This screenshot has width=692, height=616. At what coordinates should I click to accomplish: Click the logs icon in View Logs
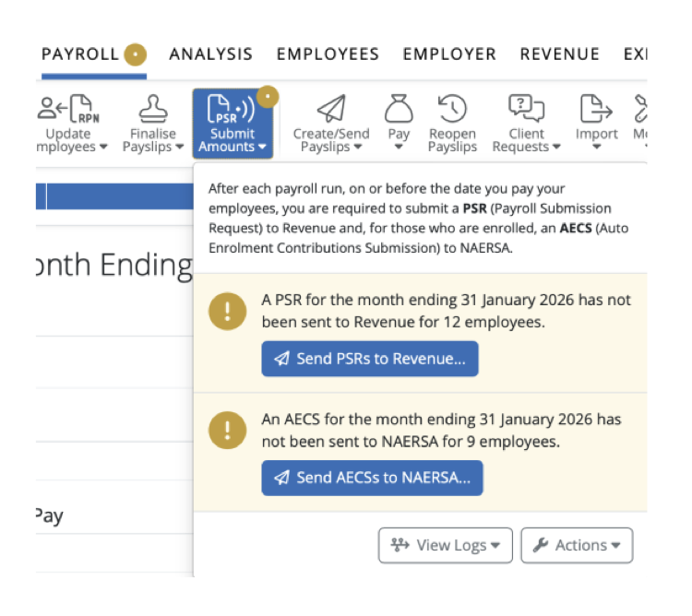(x=400, y=545)
